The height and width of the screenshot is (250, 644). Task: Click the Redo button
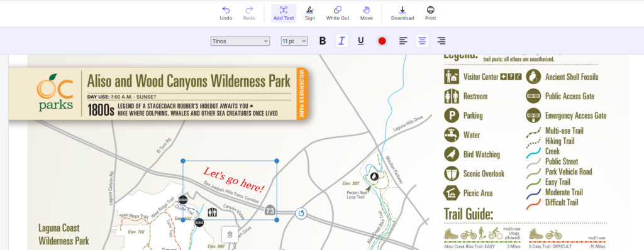[x=249, y=14]
